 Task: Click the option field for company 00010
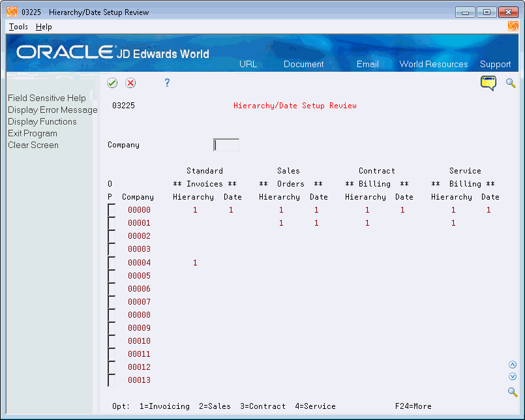[x=112, y=341]
